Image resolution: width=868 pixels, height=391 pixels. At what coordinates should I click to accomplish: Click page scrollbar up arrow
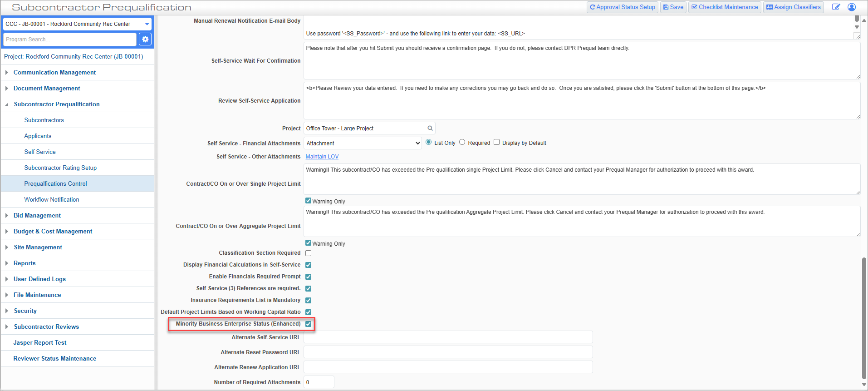864,20
